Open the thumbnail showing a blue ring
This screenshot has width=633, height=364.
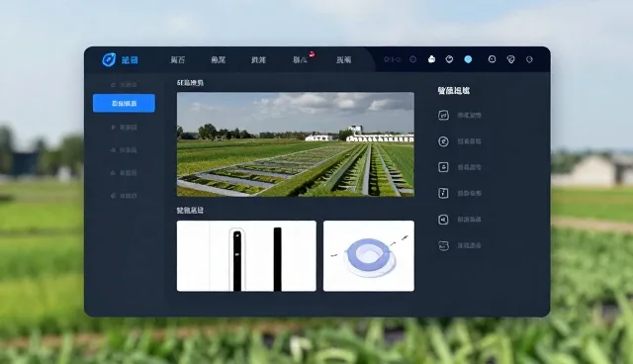point(369,256)
